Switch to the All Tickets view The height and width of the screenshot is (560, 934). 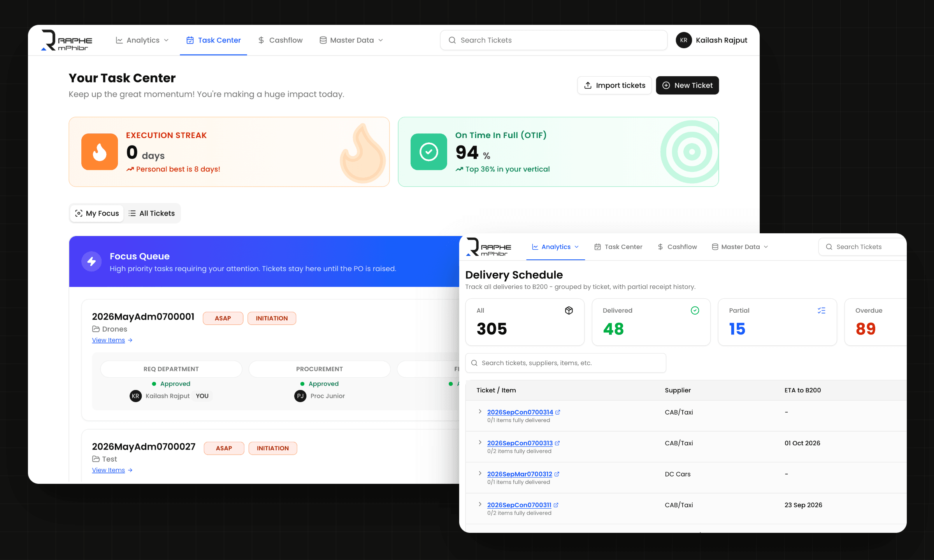[152, 213]
